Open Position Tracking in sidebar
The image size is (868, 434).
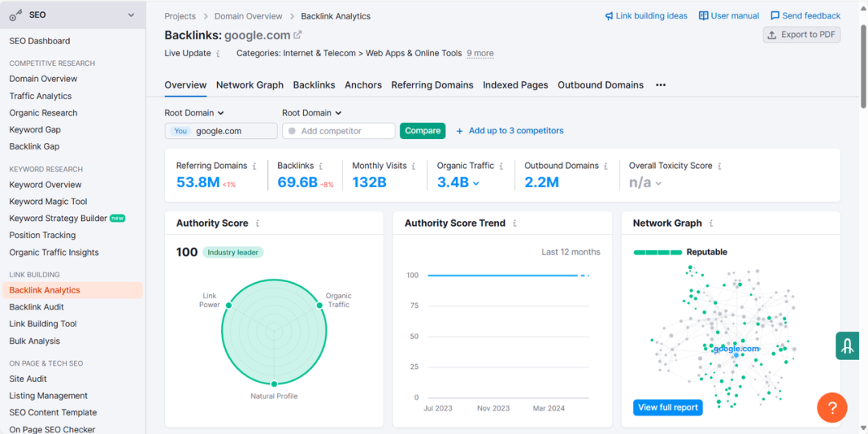43,235
